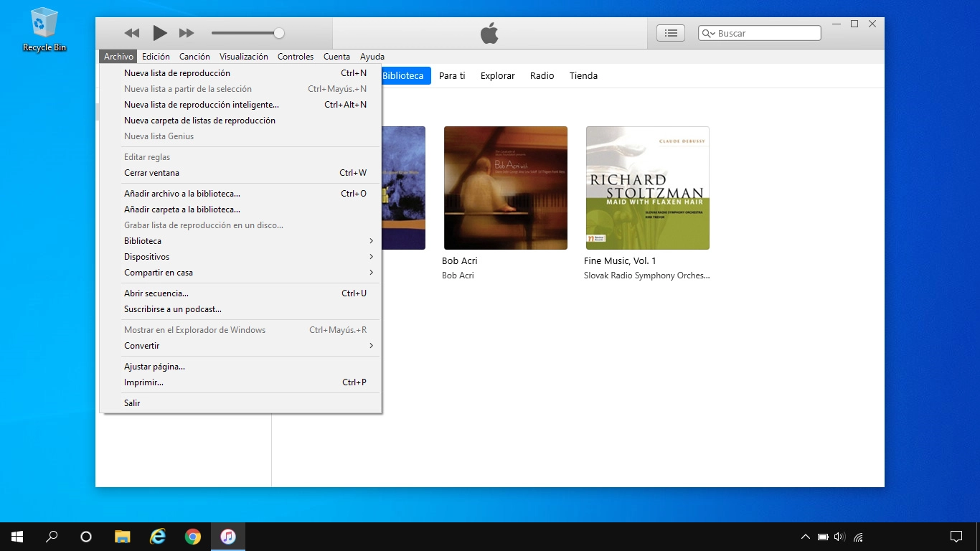The width and height of the screenshot is (980, 551).
Task: Select the fast-forward icon
Action: coord(187,32)
